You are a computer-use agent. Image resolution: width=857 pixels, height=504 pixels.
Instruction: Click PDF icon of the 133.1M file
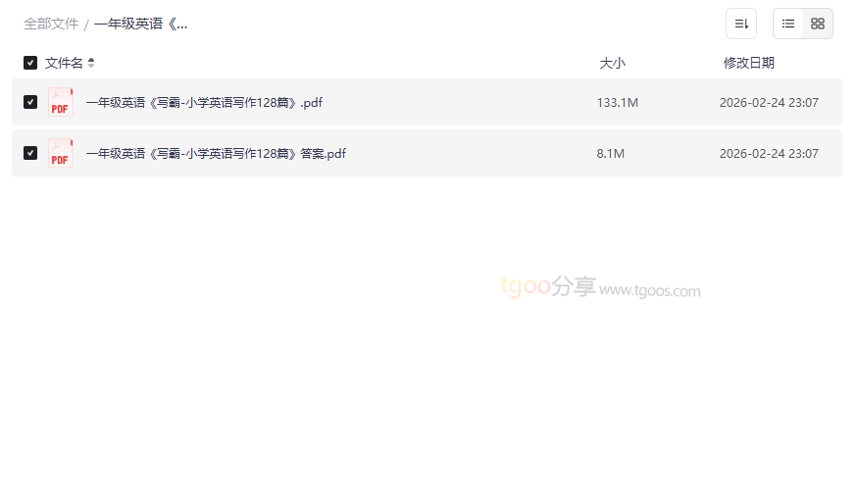coord(60,102)
